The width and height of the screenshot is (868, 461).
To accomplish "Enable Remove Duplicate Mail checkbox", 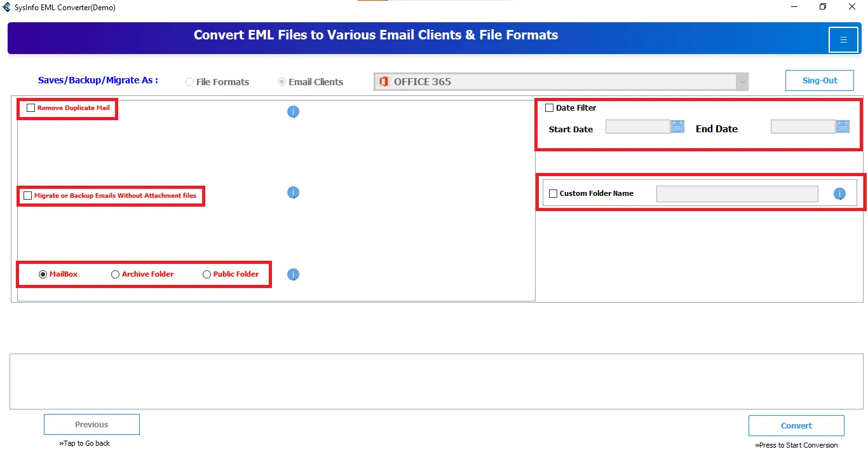I will coord(31,108).
